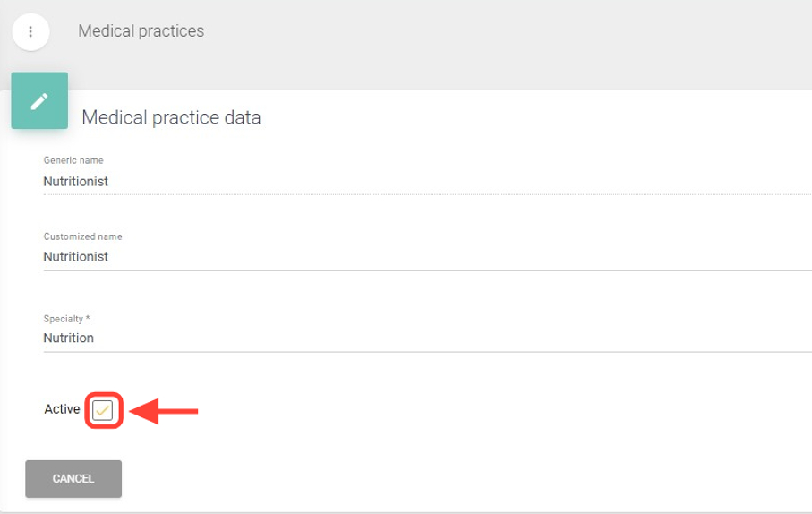Screen dimensions: 812x514
Task: Toggle the Active checkbox
Action: click(x=103, y=411)
